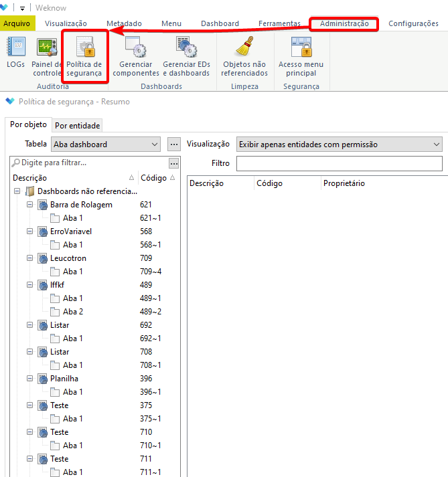Click the right grid Descrição header

[220, 183]
